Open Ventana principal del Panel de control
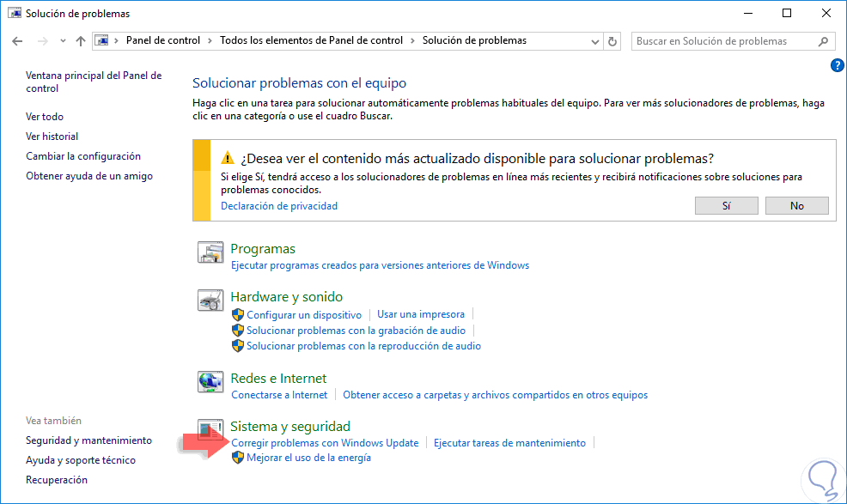This screenshot has height=504, width=847. (x=94, y=82)
